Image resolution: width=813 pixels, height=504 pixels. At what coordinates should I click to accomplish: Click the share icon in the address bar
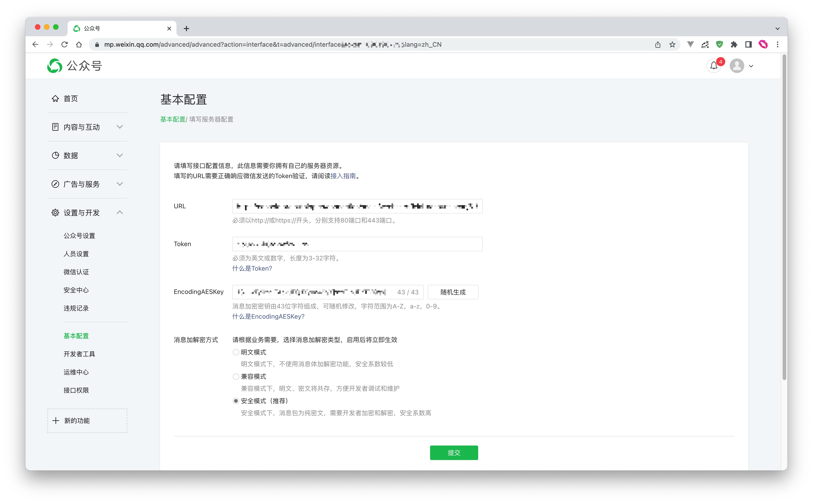pos(658,44)
